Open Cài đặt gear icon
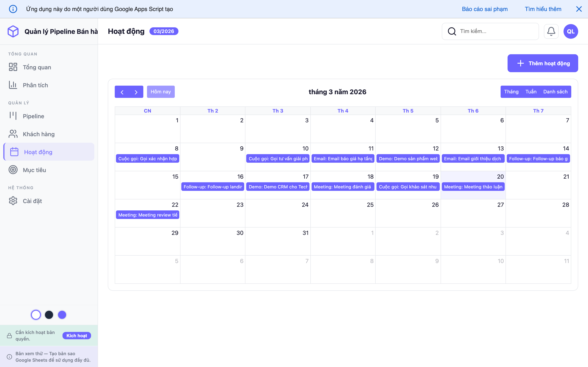 pos(13,201)
